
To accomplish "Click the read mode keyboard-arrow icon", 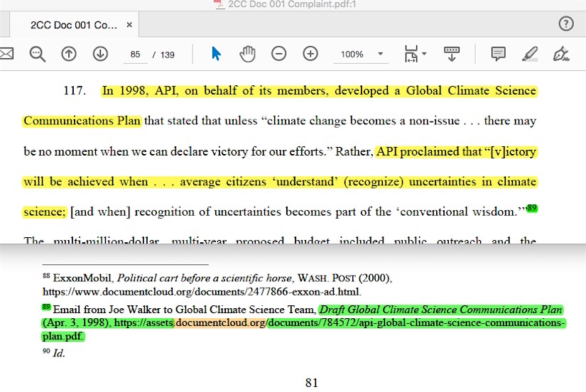I will click(x=452, y=54).
